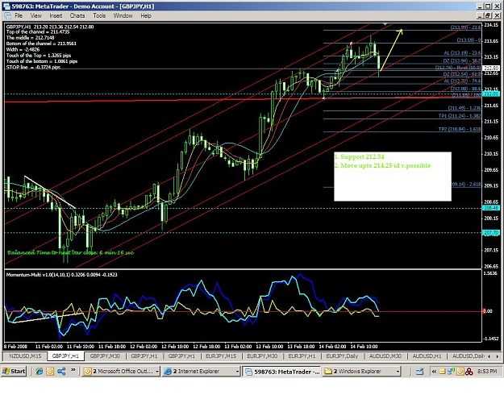Click the Outlook tray icon
The height and width of the screenshot is (420, 504).
click(460, 372)
